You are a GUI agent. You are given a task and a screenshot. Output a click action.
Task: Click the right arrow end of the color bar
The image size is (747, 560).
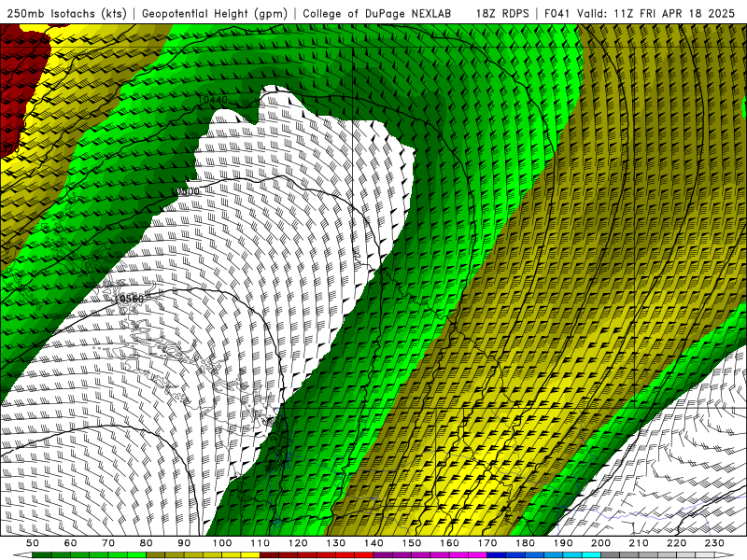tap(725, 555)
